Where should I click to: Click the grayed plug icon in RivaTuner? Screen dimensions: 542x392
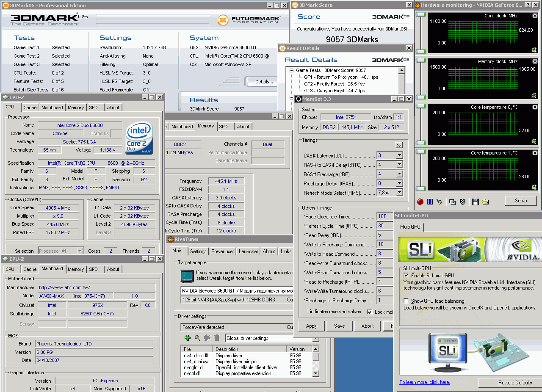(207, 338)
